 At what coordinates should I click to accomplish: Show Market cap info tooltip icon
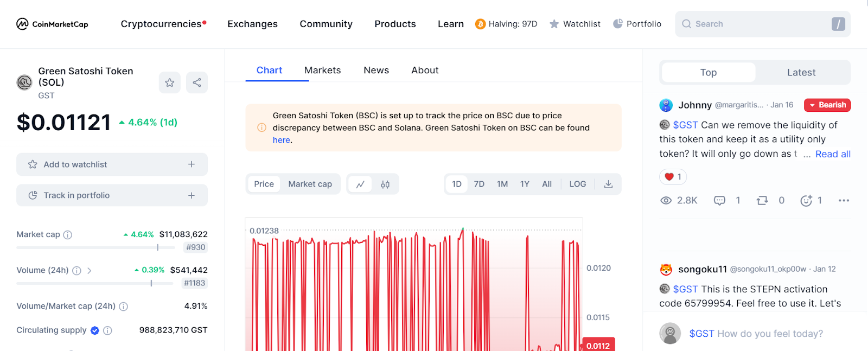pos(68,235)
